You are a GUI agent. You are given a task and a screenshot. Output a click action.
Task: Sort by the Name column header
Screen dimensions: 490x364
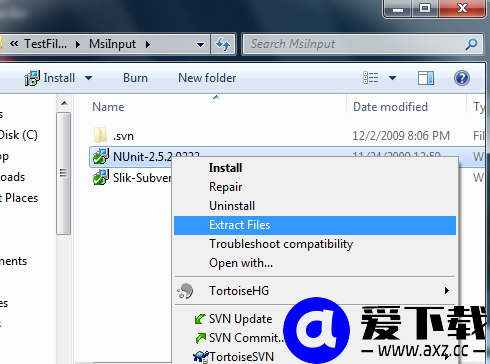click(108, 107)
